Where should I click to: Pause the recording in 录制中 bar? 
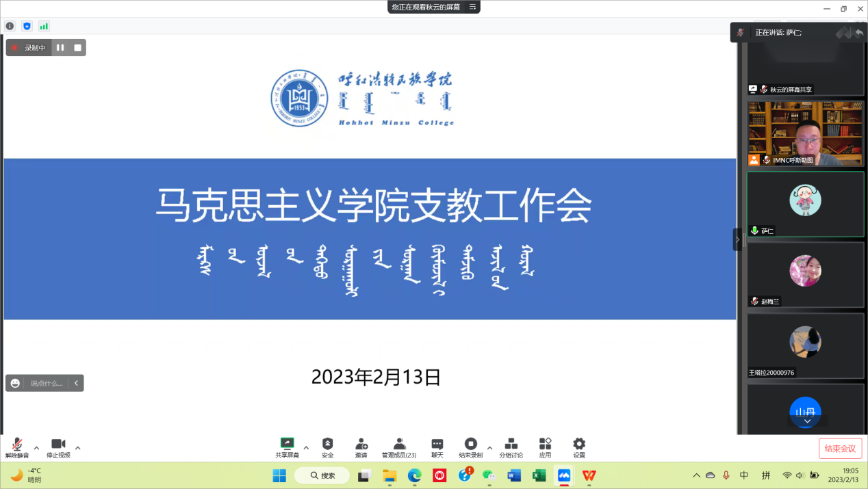[x=60, y=48]
